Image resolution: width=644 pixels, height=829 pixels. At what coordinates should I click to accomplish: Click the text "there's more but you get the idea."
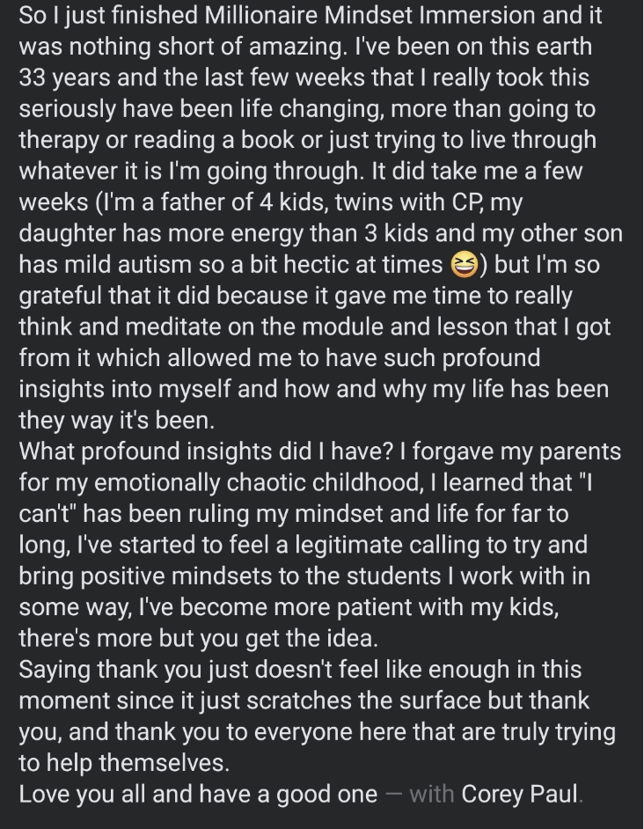click(199, 638)
